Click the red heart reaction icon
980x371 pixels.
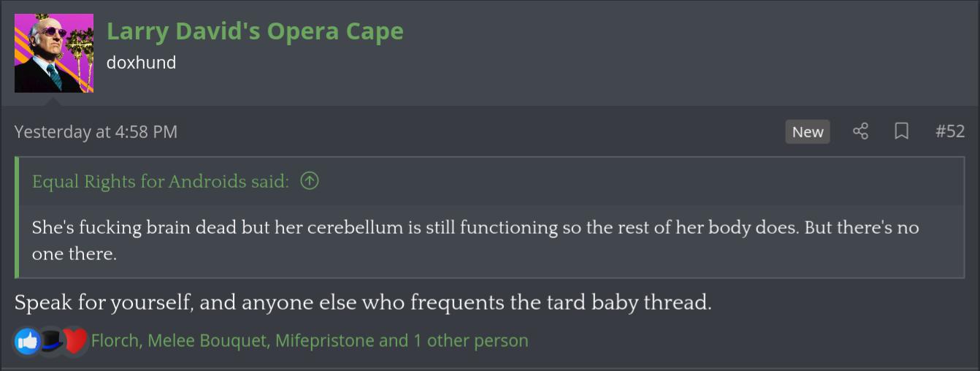coord(74,340)
